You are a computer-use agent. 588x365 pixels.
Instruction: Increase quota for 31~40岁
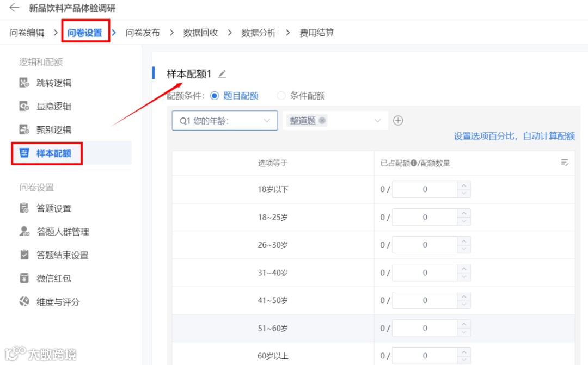coord(464,269)
